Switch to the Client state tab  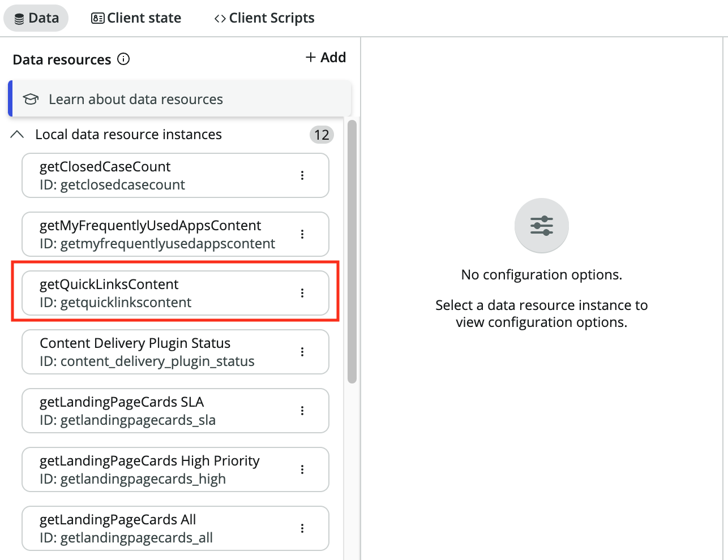(136, 18)
